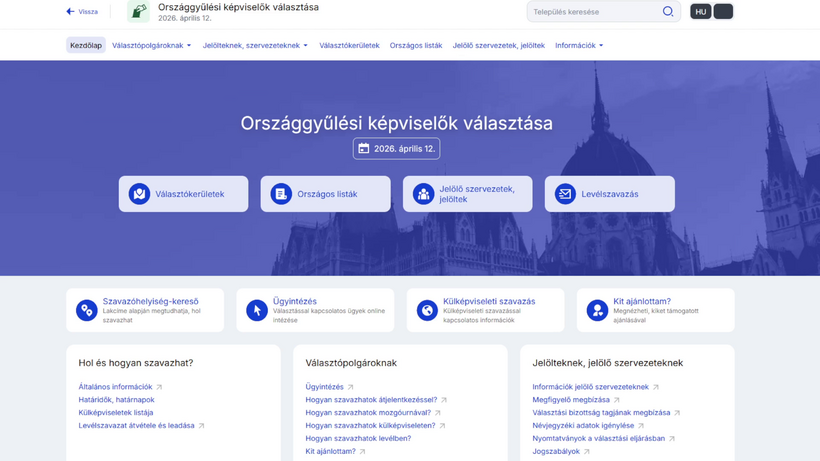The image size is (820, 461).
Task: Click the Jelölő szervezetek people icon
Action: [x=423, y=194]
